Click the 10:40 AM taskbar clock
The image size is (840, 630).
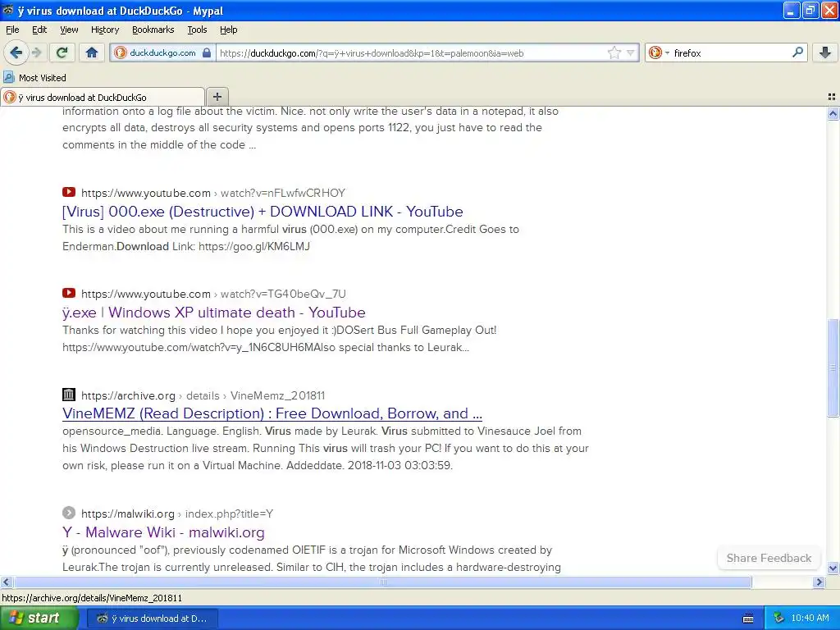click(810, 619)
